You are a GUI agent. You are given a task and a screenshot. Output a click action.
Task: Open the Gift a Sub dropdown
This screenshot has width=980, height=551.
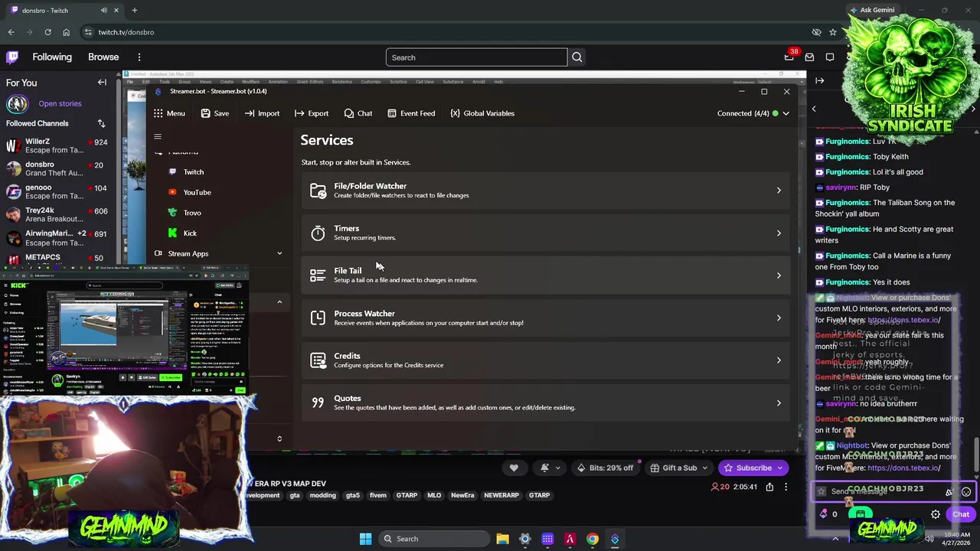click(x=679, y=468)
